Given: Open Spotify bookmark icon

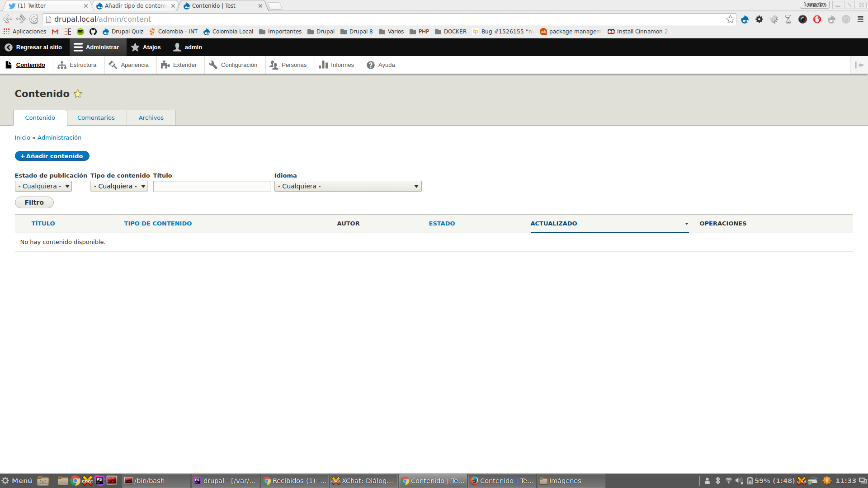Looking at the screenshot, I should pos(80,32).
